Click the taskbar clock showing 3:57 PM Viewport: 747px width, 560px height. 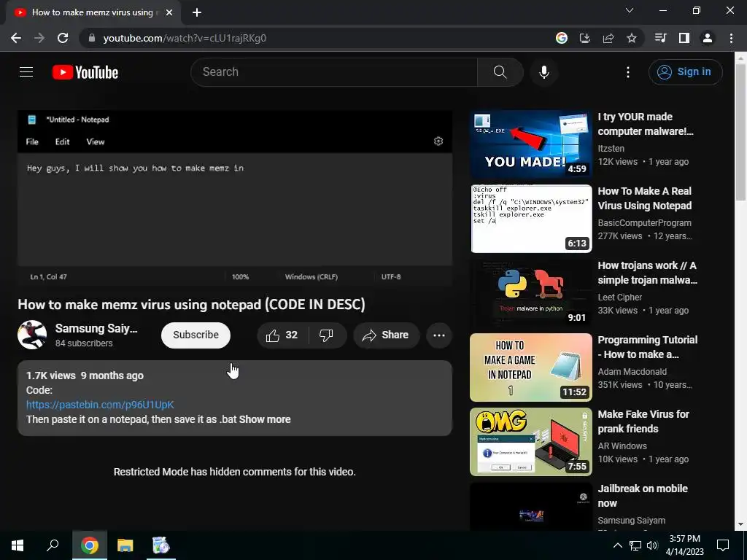pyautogui.click(x=684, y=545)
